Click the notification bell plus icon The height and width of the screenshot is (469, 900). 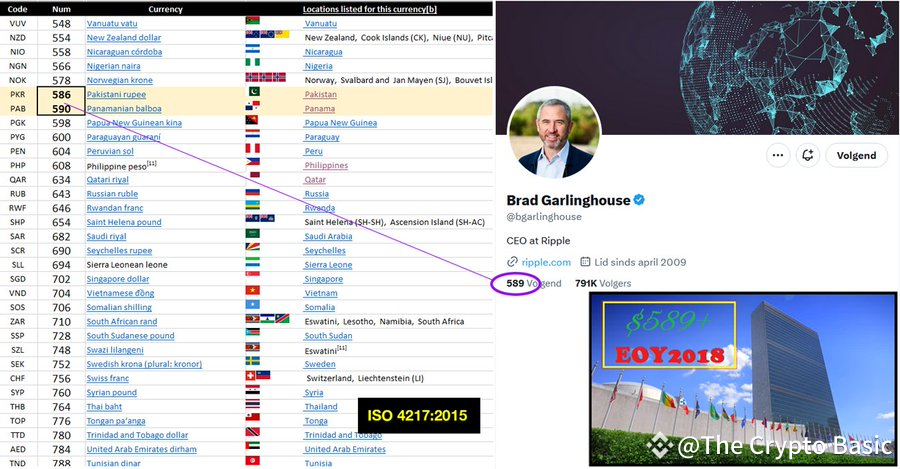coord(808,155)
